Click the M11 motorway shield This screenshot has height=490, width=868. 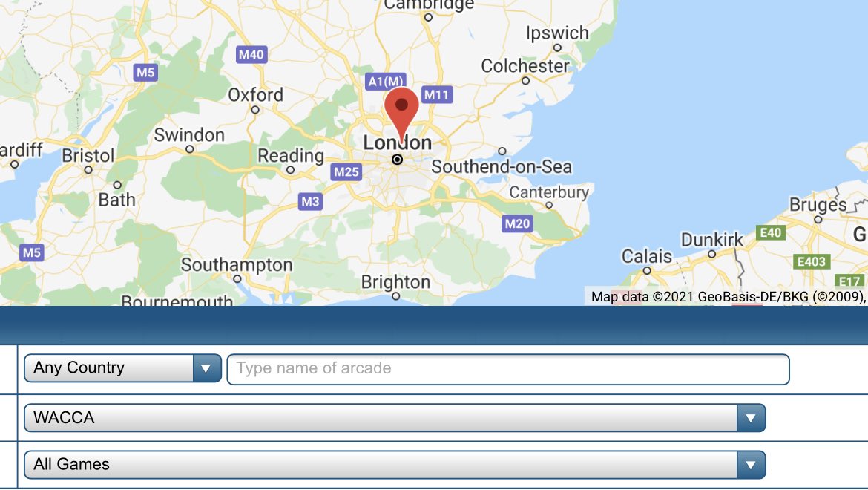(x=437, y=95)
